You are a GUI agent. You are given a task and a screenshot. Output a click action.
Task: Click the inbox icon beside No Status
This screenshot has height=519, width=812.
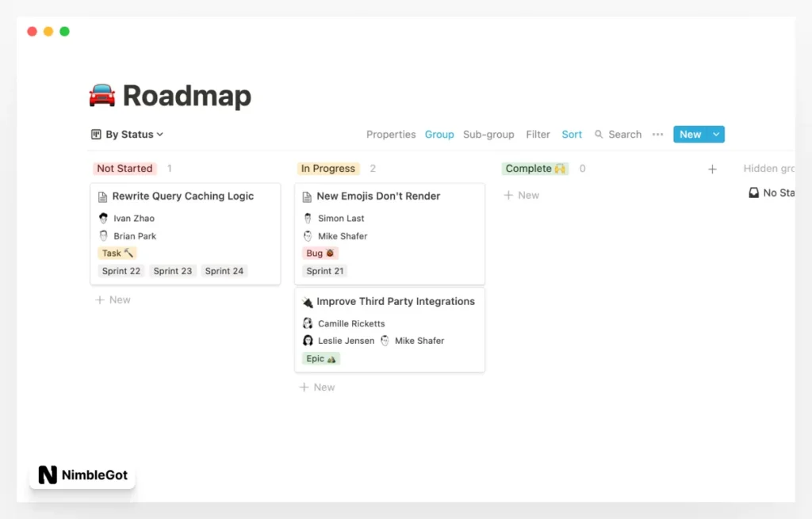pyautogui.click(x=753, y=193)
